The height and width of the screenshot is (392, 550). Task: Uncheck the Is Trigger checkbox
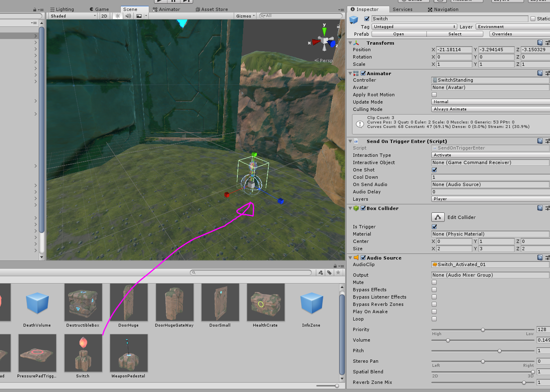click(x=434, y=227)
